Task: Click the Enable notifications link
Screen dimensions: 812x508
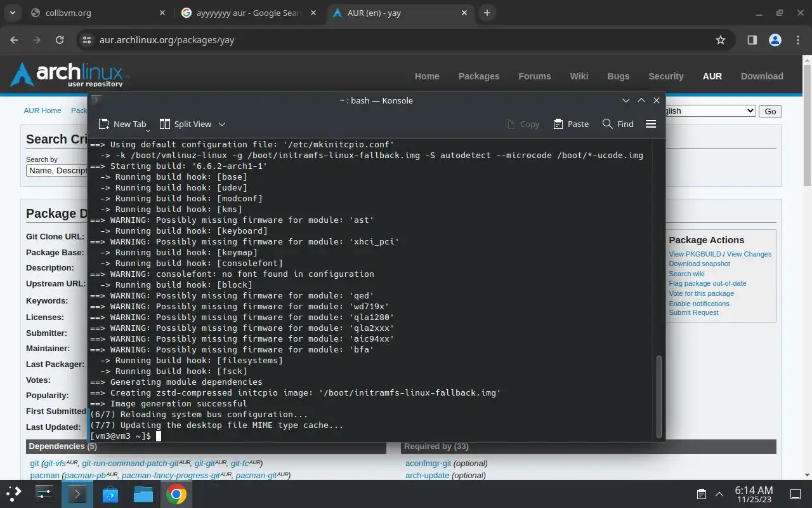Action: pyautogui.click(x=699, y=304)
